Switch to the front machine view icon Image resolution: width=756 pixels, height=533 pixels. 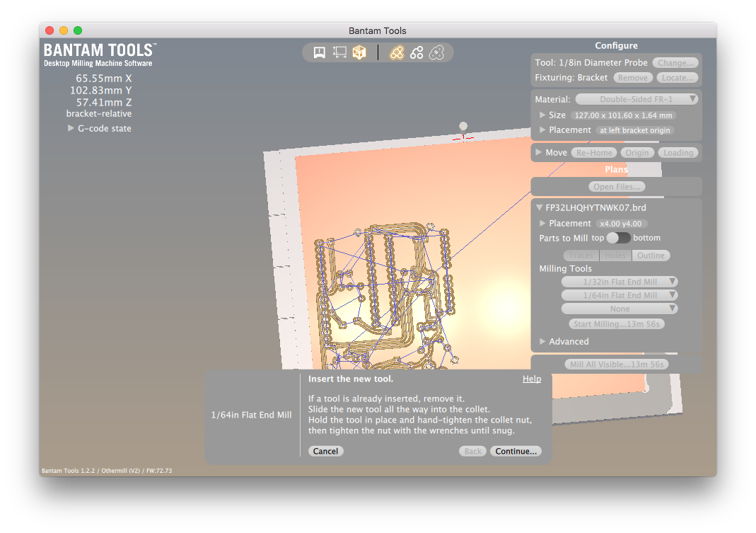point(319,52)
